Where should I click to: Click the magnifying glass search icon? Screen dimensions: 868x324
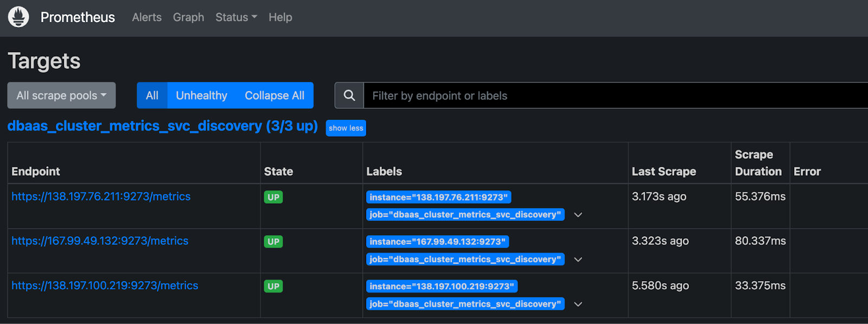(x=349, y=95)
